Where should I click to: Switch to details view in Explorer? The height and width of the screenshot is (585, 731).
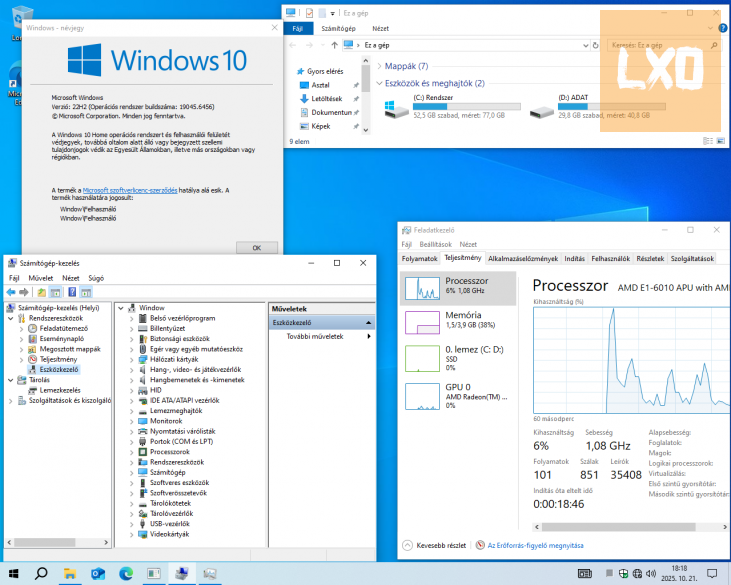click(708, 141)
